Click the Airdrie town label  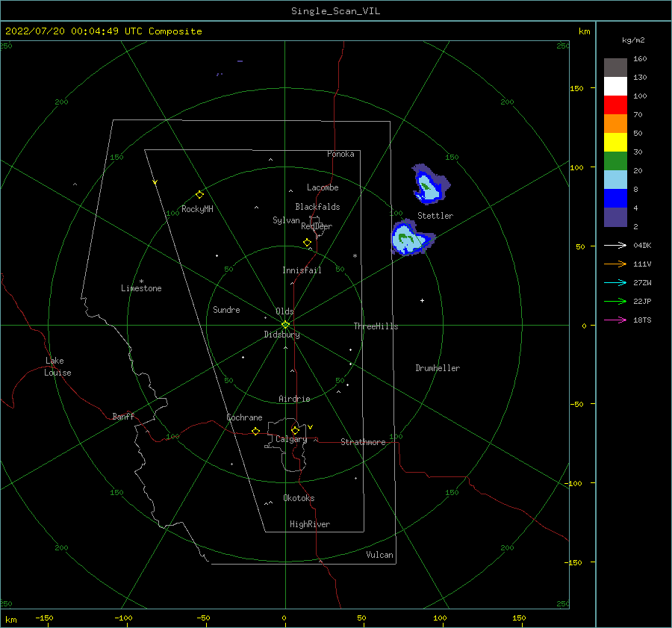coord(294,399)
